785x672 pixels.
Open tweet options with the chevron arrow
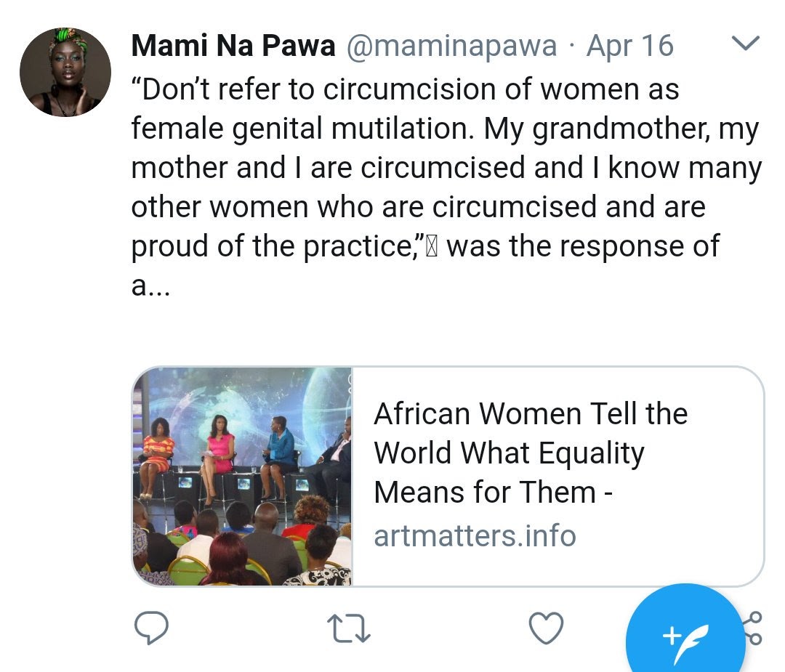click(743, 44)
